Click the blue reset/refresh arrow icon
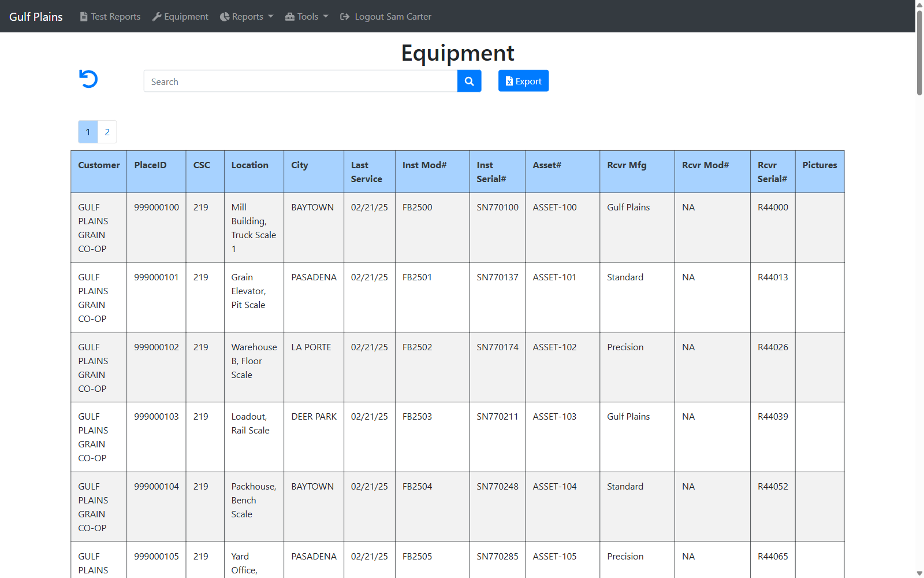Image resolution: width=924 pixels, height=578 pixels. tap(88, 79)
